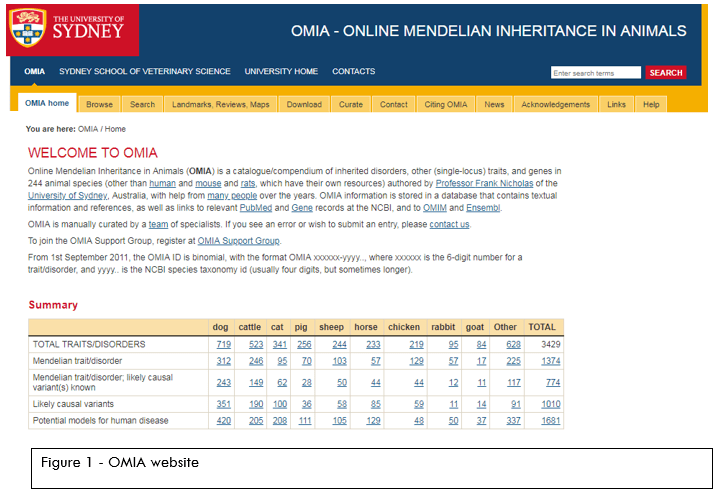Open the Acknowledgements tab

coord(556,104)
